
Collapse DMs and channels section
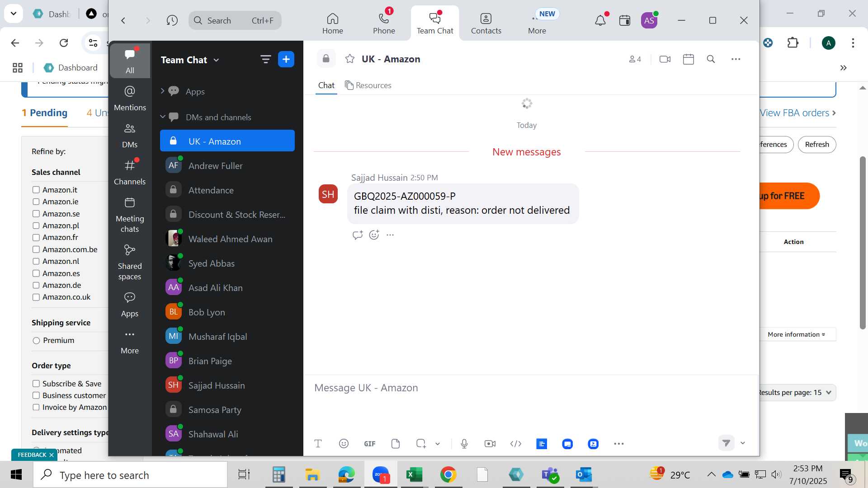[x=163, y=117]
